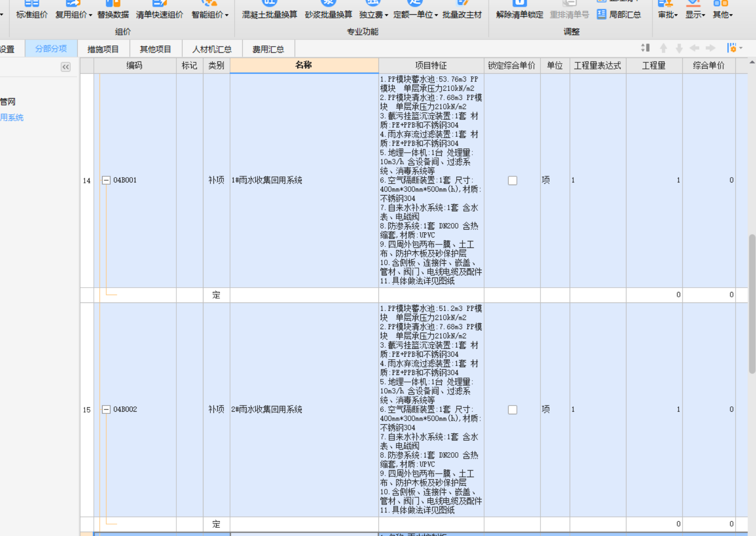Open the column settings gear icon
Image resolution: width=756 pixels, height=536 pixels.
coord(735,48)
